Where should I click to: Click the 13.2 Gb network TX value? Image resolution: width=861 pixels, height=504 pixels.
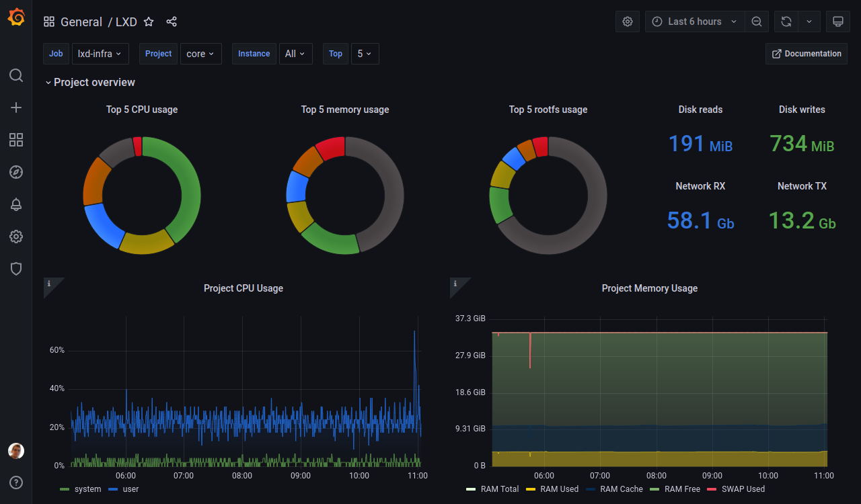tap(802, 220)
